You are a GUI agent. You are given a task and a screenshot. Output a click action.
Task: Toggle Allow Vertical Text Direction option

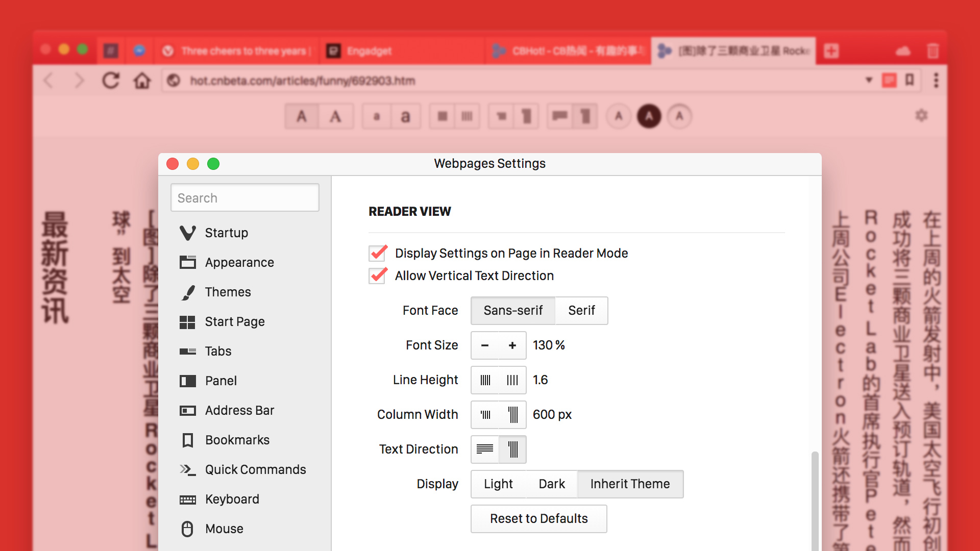tap(378, 274)
